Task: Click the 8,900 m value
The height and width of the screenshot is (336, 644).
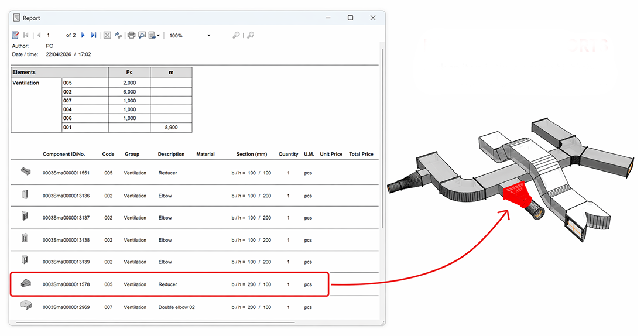Action: pyautogui.click(x=172, y=128)
